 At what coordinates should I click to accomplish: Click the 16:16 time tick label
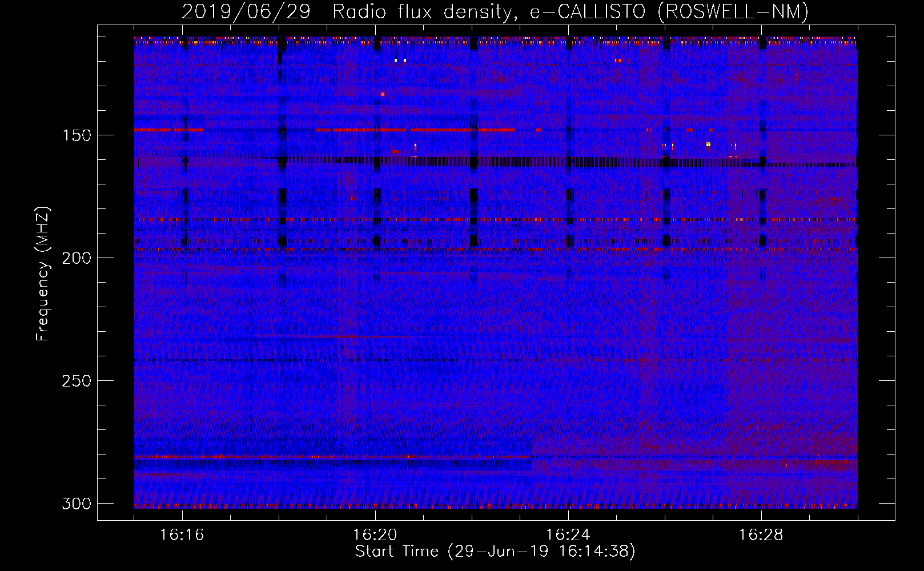(x=182, y=535)
